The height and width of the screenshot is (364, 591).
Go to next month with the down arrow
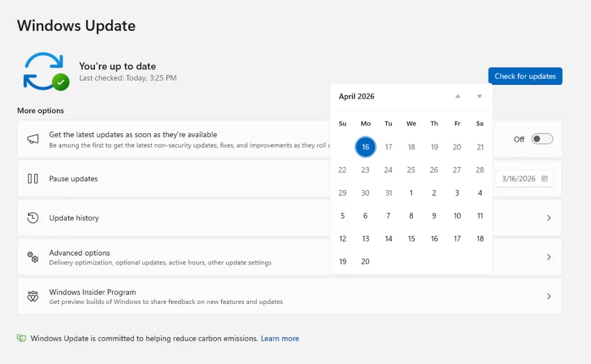pos(480,97)
